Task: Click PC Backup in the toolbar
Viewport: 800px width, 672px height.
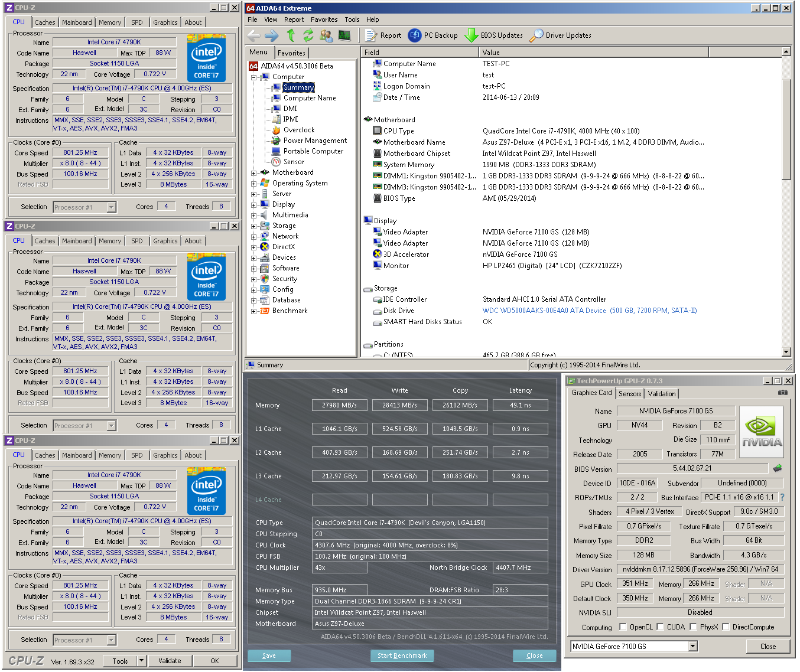Action: pyautogui.click(x=433, y=35)
